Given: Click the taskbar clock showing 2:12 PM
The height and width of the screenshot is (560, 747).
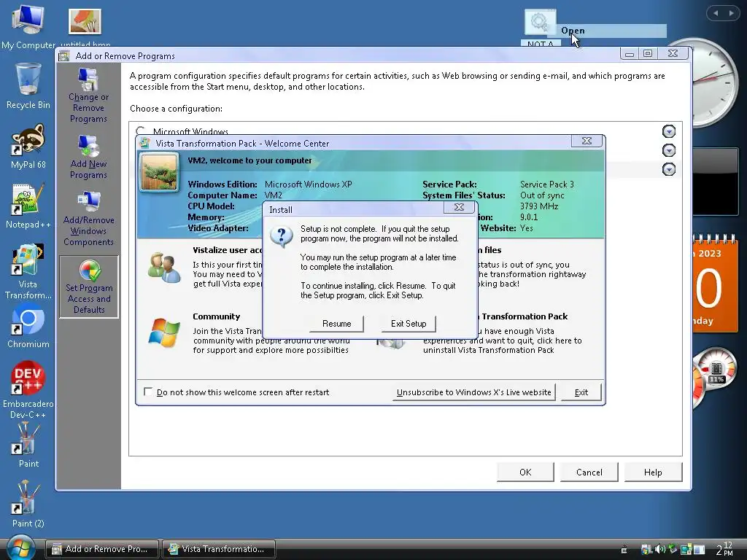Looking at the screenshot, I should [x=724, y=550].
